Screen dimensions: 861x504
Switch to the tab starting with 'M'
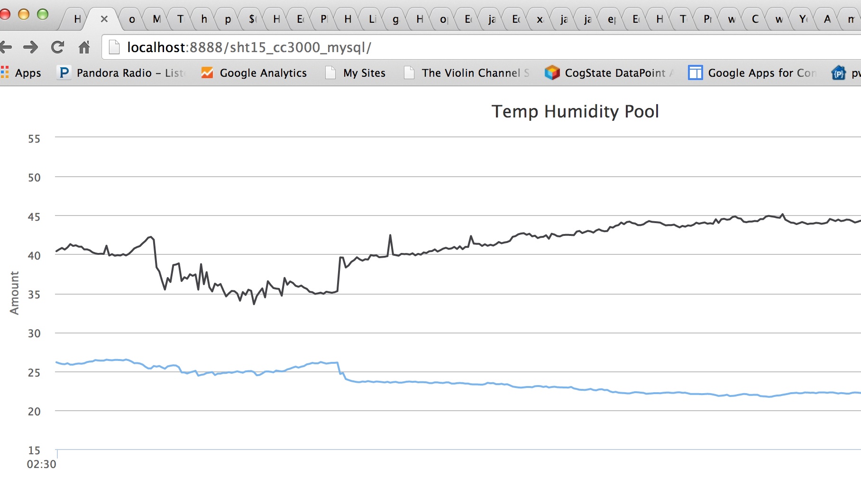pos(156,19)
